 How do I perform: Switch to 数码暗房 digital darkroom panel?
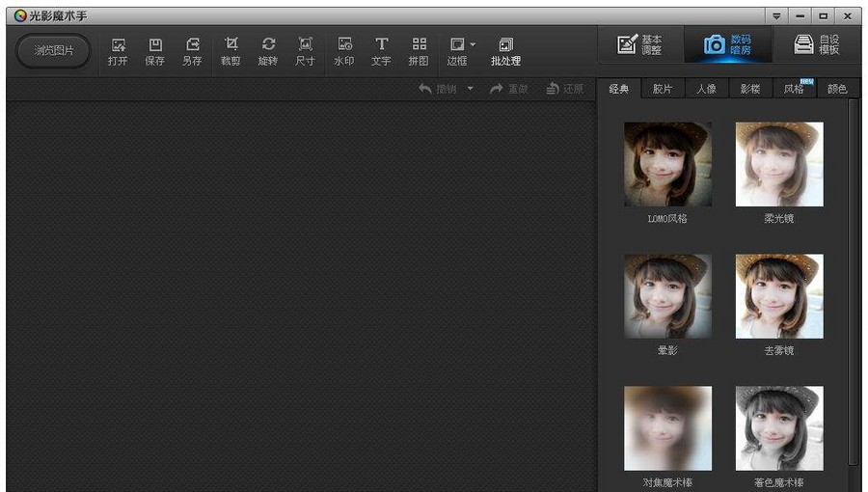727,44
